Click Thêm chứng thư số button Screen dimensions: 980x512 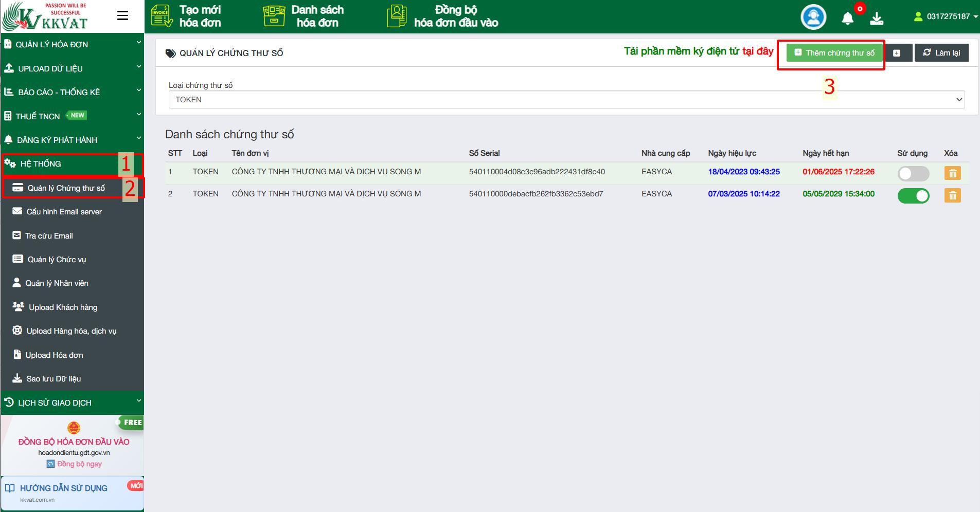pyautogui.click(x=834, y=53)
